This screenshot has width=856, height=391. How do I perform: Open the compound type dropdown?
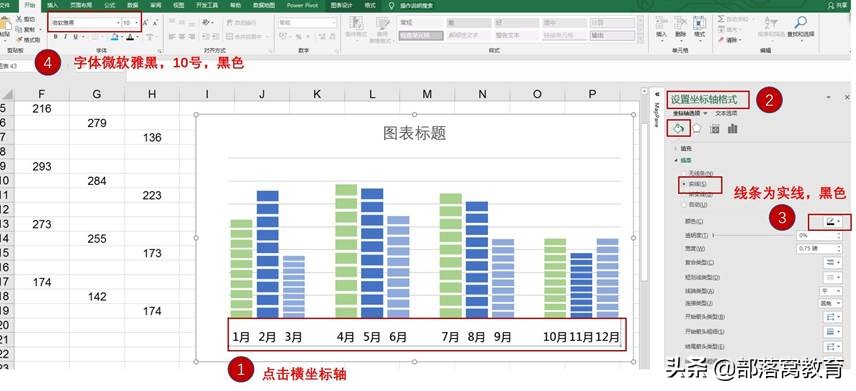[x=832, y=263]
